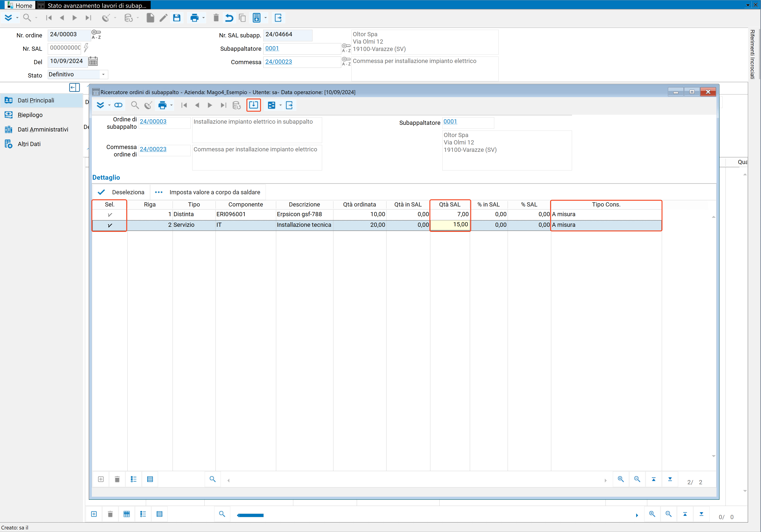This screenshot has width=761, height=532.
Task: Go to previous record in Ricercatore toolbar
Action: (x=197, y=105)
